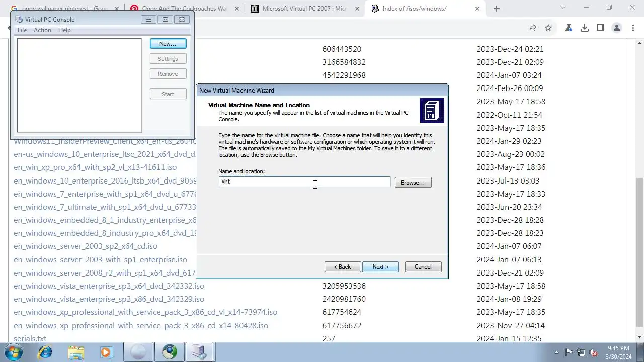This screenshot has width=644, height=362.
Task: Open network tray icon
Action: coord(581,352)
